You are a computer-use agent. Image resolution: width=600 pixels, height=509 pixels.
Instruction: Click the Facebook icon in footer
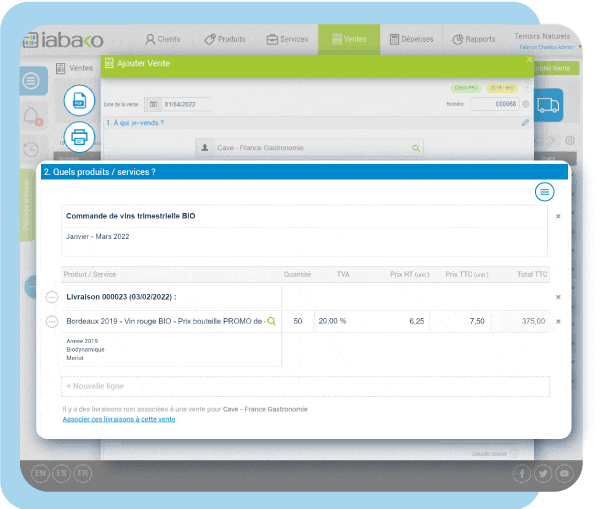tap(521, 472)
